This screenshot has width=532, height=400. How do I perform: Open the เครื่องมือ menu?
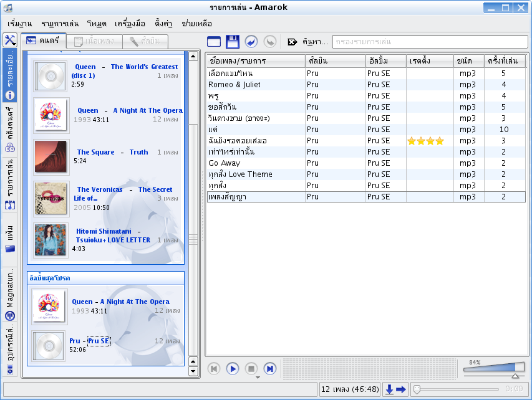point(130,24)
